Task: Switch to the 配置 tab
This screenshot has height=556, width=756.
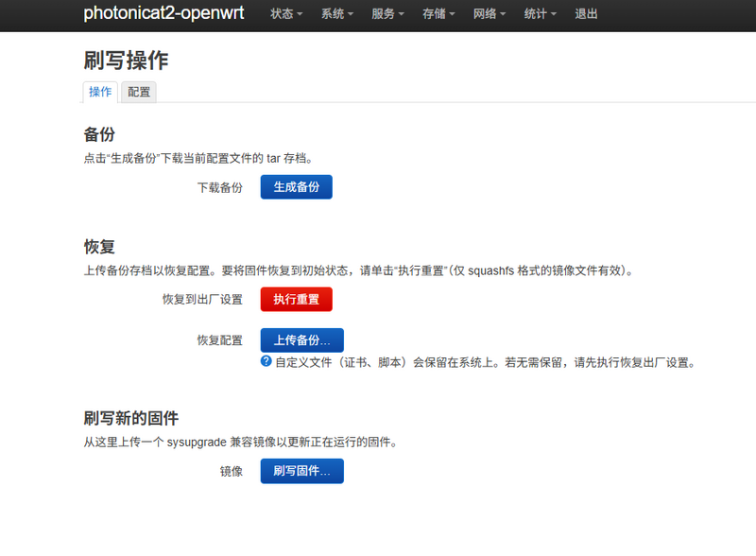Action: [139, 92]
